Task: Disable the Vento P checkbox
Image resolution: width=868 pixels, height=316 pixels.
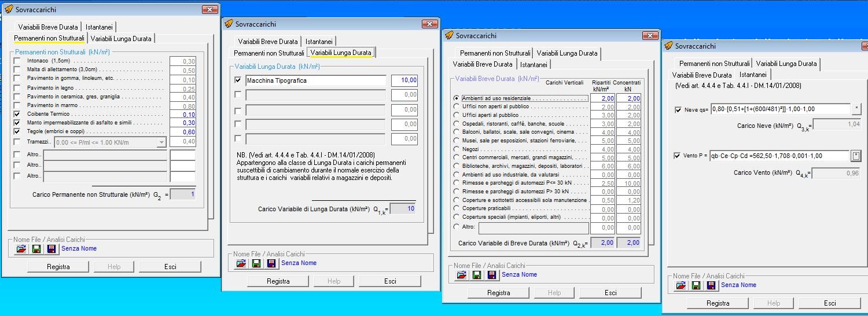Action: [x=678, y=156]
